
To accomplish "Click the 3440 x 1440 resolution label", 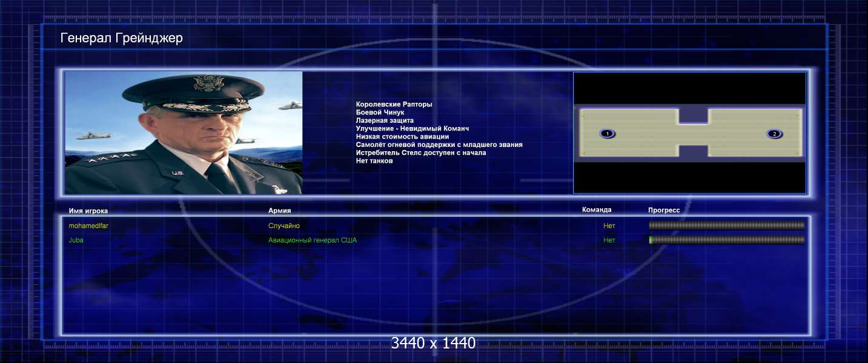I will pos(433,343).
